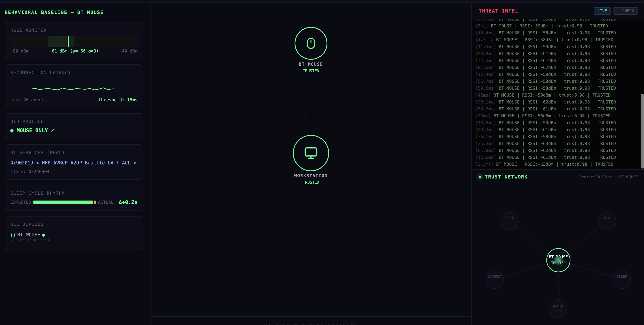Click the reconnection latency sparkline chart
The image size is (644, 325).
[74, 89]
